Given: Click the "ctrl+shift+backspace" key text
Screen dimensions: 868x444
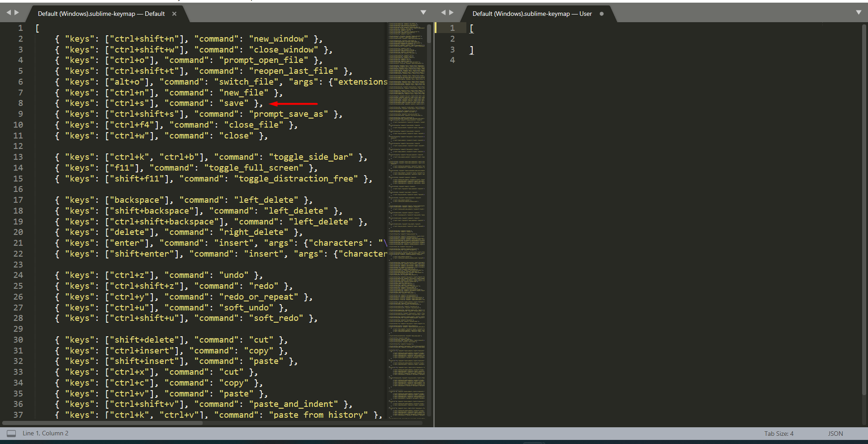Looking at the screenshot, I should click(164, 222).
